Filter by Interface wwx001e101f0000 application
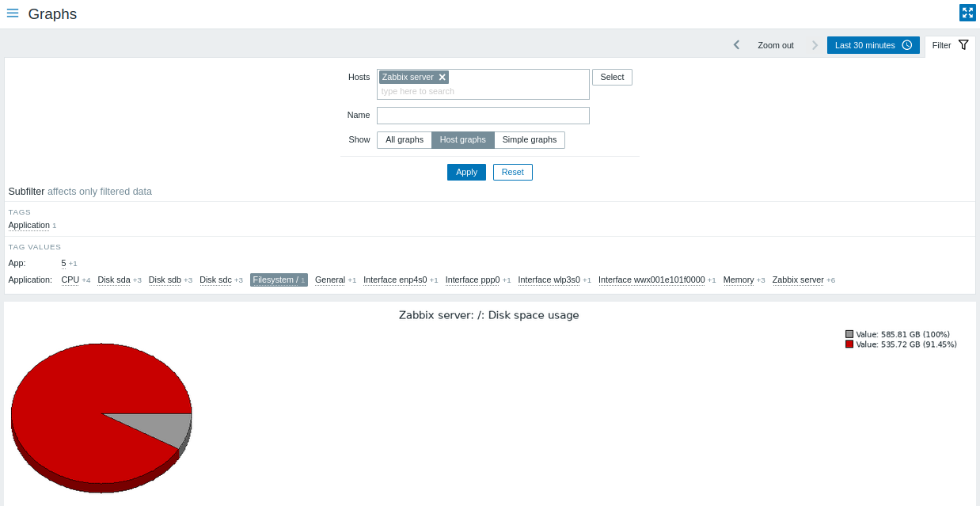This screenshot has width=980, height=506. pos(651,280)
